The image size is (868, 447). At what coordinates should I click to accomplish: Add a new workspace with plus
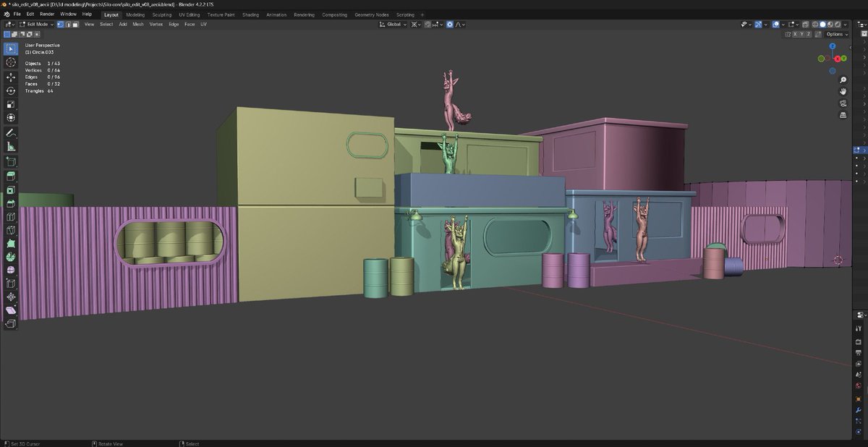pyautogui.click(x=422, y=14)
